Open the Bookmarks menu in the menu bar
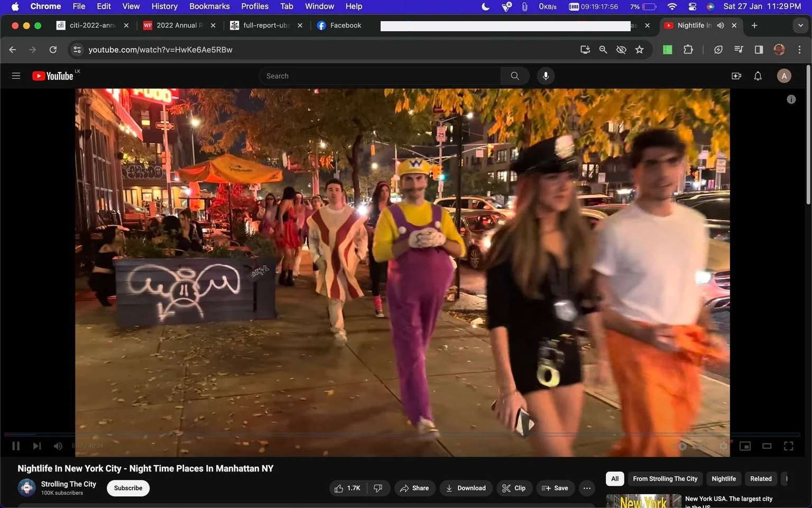Image resolution: width=812 pixels, height=508 pixels. (209, 6)
